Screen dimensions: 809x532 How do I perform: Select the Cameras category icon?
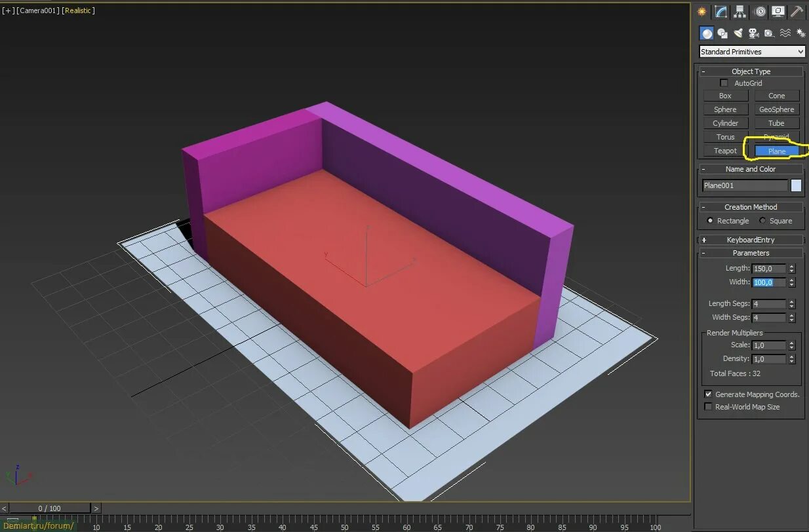click(753, 33)
